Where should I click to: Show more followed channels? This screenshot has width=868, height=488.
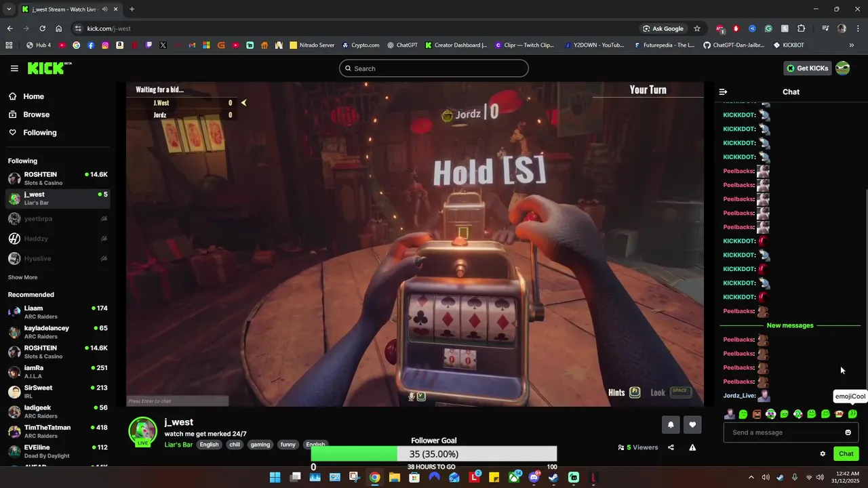click(22, 277)
